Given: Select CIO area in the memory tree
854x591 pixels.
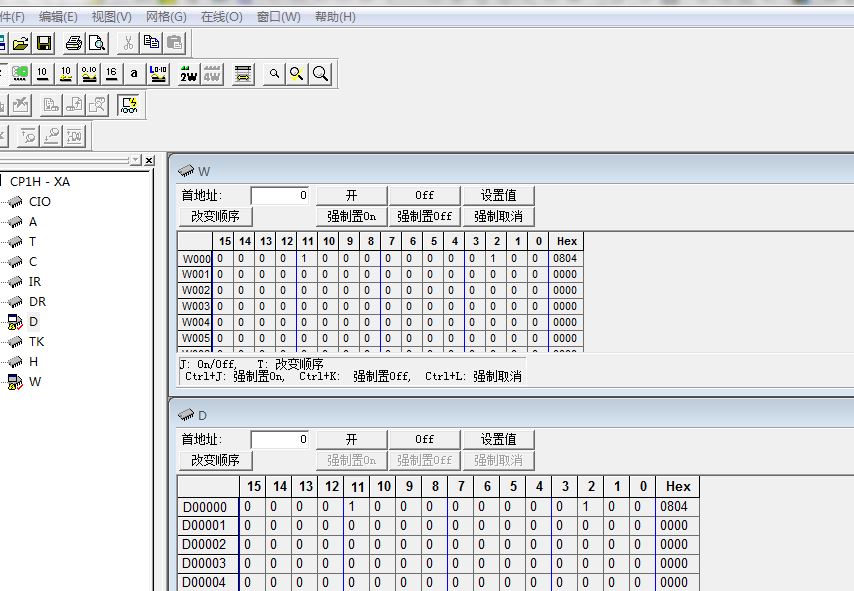Looking at the screenshot, I should pyautogui.click(x=39, y=201).
